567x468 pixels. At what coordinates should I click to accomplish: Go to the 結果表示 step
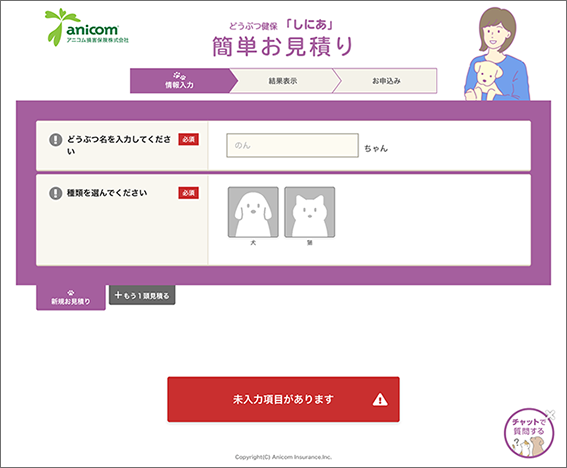coord(283,81)
